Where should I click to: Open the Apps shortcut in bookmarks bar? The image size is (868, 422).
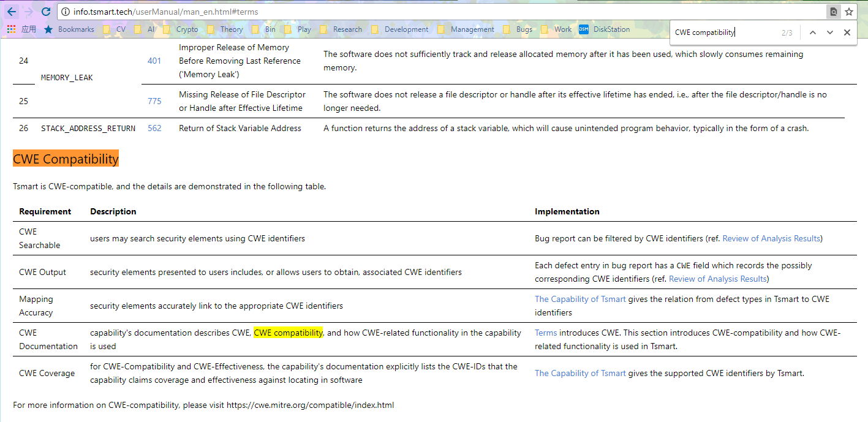coord(21,29)
